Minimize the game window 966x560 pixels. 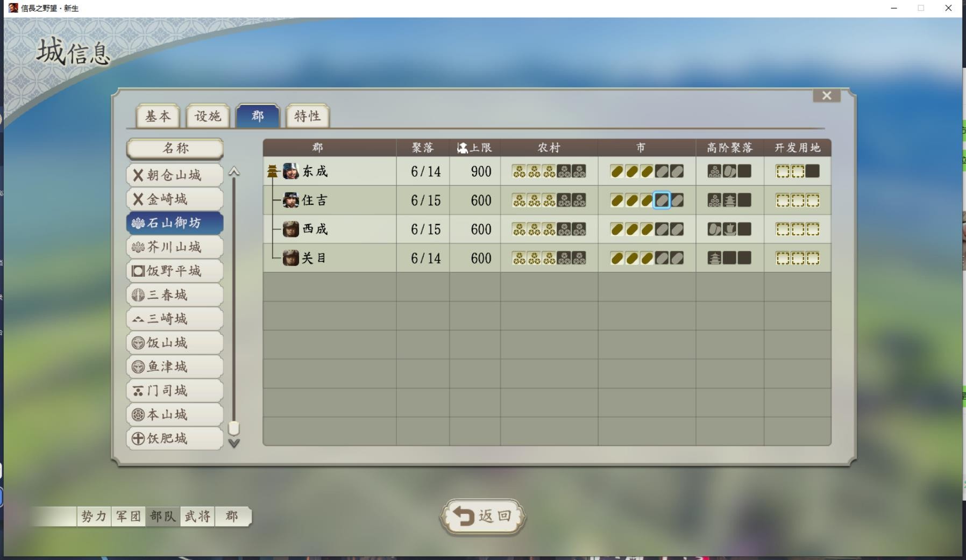[894, 8]
